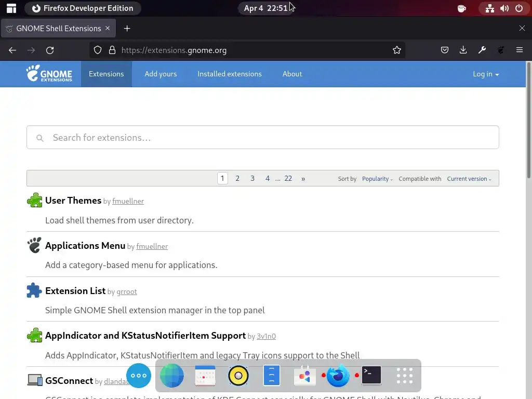The image size is (532, 399).
Task: Click next page double-arrow
Action: pos(303,179)
